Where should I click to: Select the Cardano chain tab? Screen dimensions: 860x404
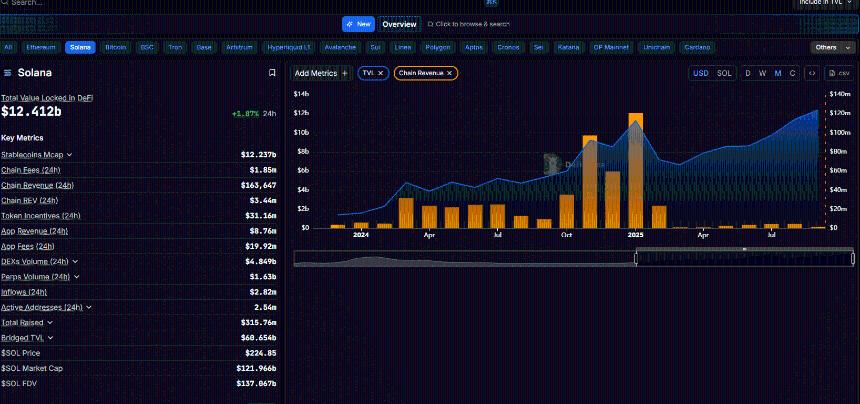[x=697, y=48]
